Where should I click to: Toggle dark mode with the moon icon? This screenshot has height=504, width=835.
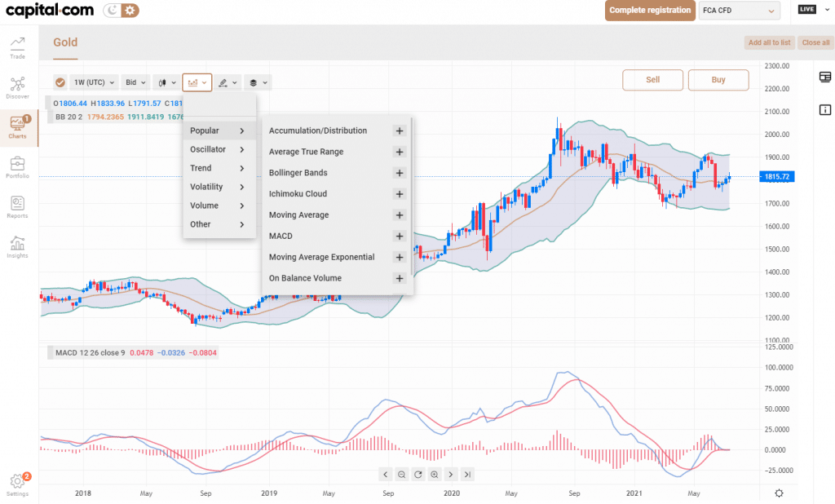(x=110, y=11)
